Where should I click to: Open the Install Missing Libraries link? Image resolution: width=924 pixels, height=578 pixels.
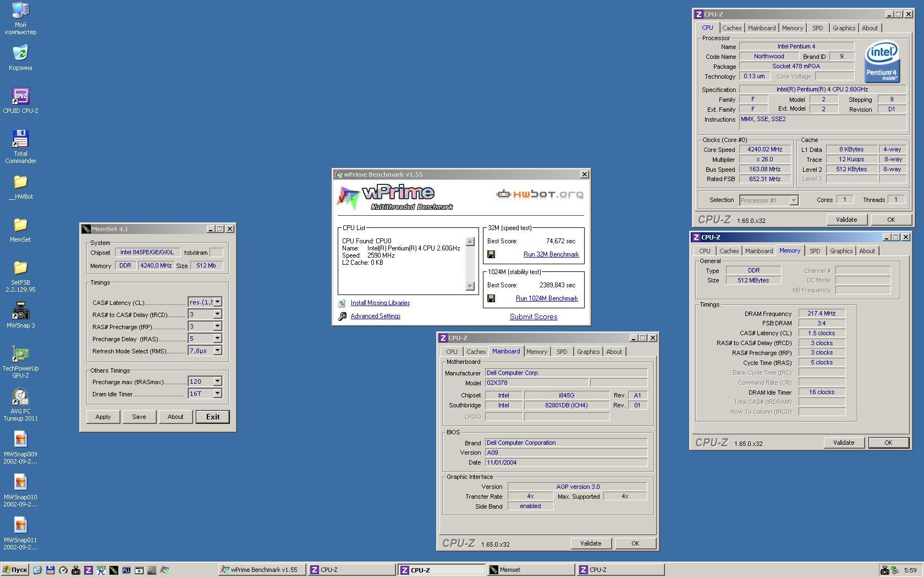pyautogui.click(x=380, y=303)
